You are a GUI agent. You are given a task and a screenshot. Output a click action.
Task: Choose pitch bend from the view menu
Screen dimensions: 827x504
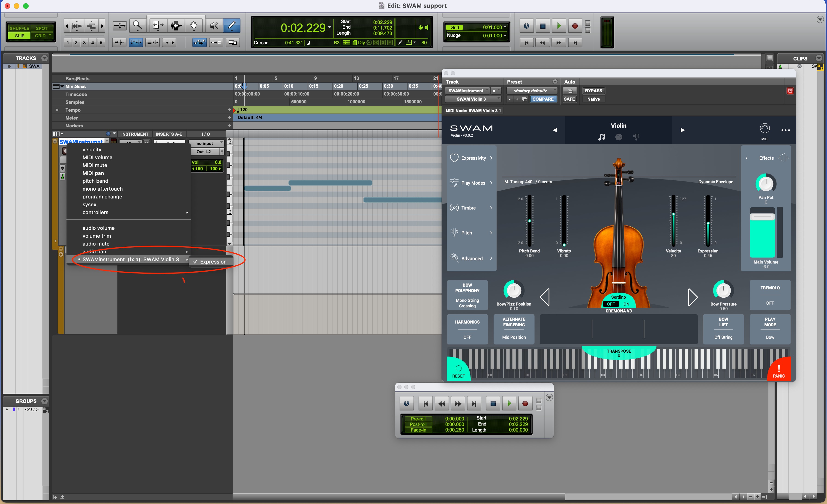95,181
